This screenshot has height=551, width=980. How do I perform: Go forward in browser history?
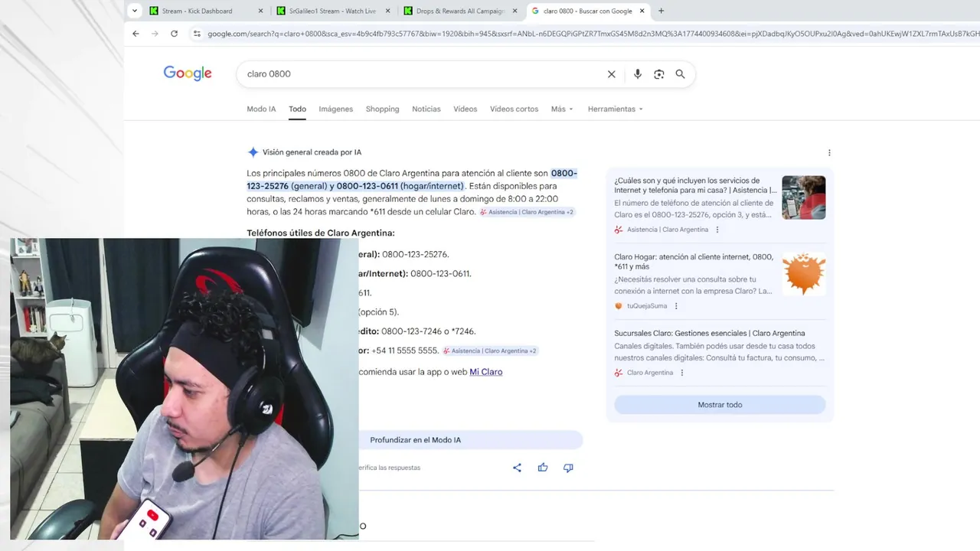tap(155, 34)
